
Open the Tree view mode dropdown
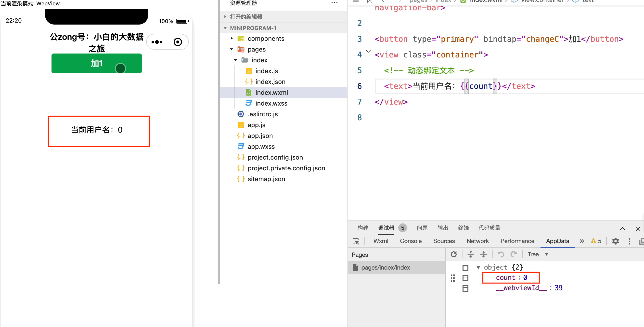coord(538,254)
